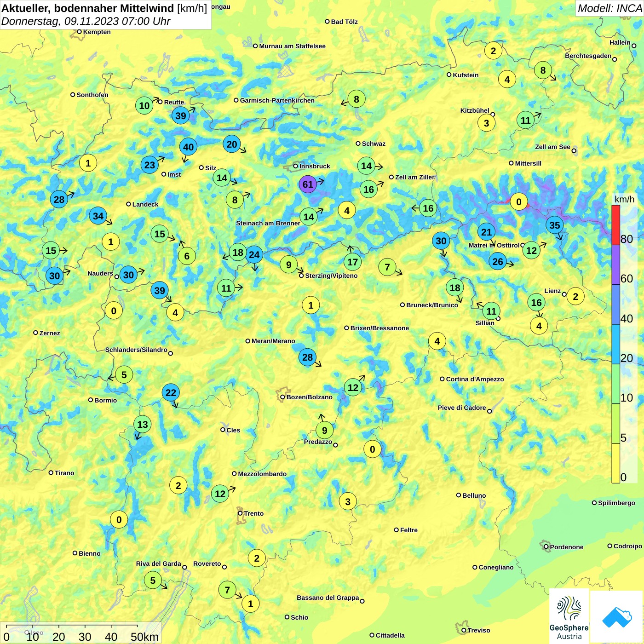Click the Bozen/Bolzano city label
This screenshot has height=644, width=644.
click(309, 397)
